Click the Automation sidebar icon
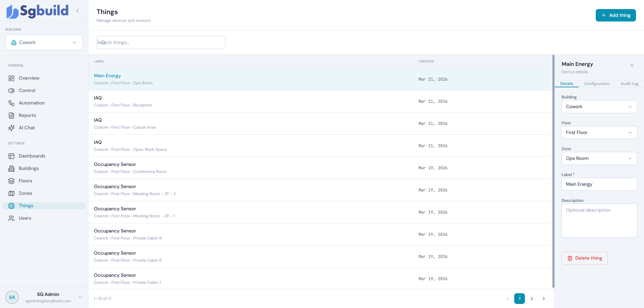This screenshot has width=644, height=308. [12, 103]
